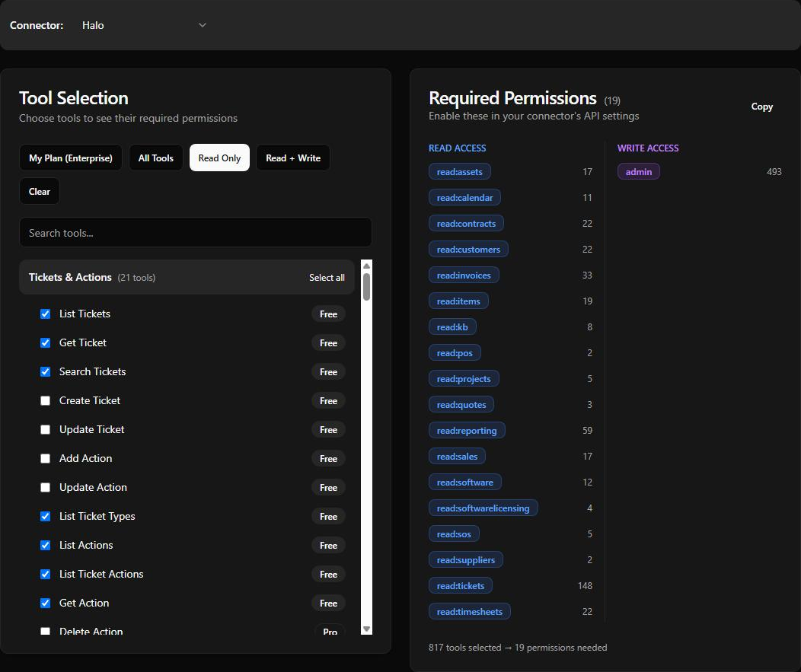Click the admin write access tag
This screenshot has width=801, height=672.
pyautogui.click(x=639, y=171)
